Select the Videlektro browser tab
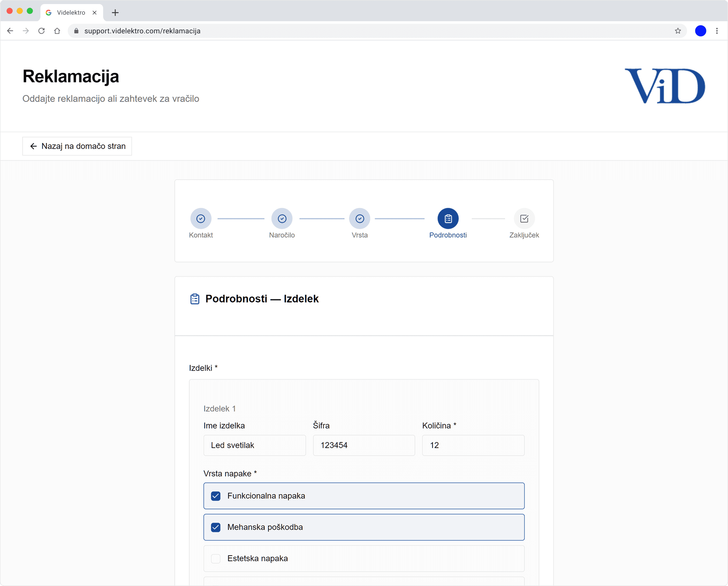This screenshot has height=586, width=728. tap(71, 13)
